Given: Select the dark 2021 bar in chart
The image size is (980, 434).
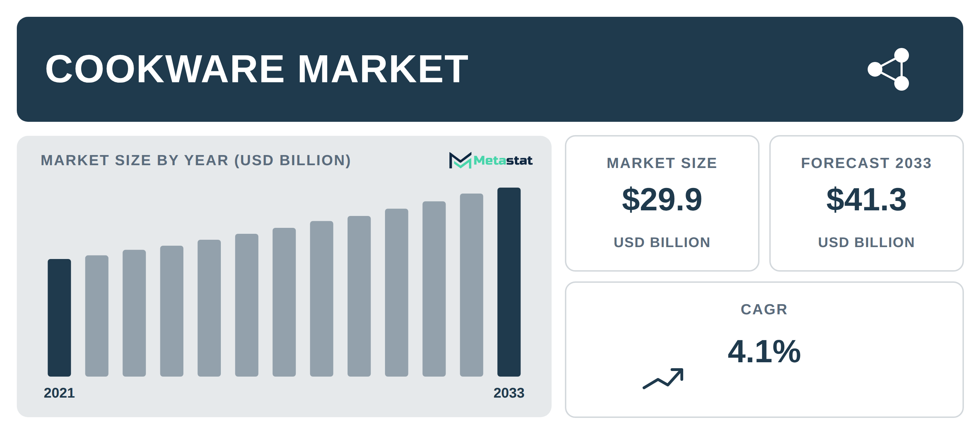Looking at the screenshot, I should [x=59, y=317].
